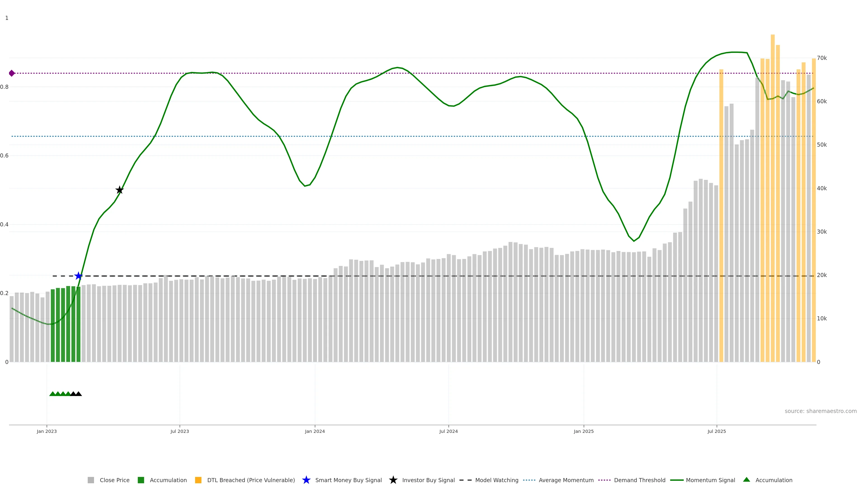This screenshot has width=868, height=488.
Task: Click the orange DTL Breached legend square
Action: point(198,480)
